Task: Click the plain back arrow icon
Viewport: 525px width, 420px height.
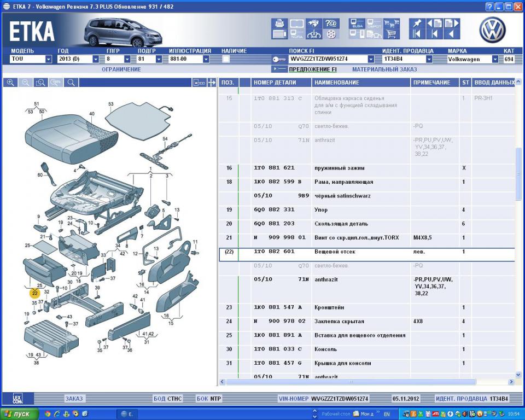Action: (x=451, y=34)
